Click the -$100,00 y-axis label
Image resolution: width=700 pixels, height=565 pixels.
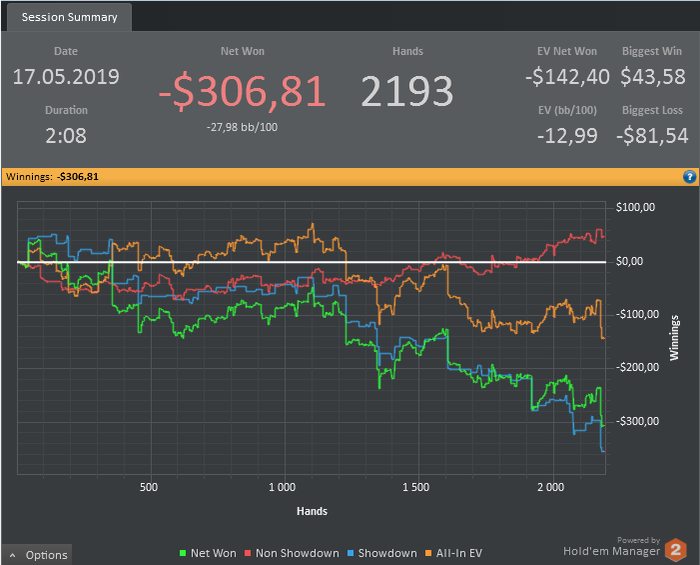(638, 314)
